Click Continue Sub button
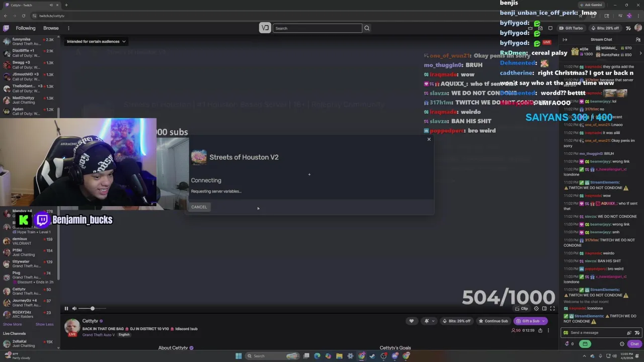The width and height of the screenshot is (644, 362). click(493, 321)
